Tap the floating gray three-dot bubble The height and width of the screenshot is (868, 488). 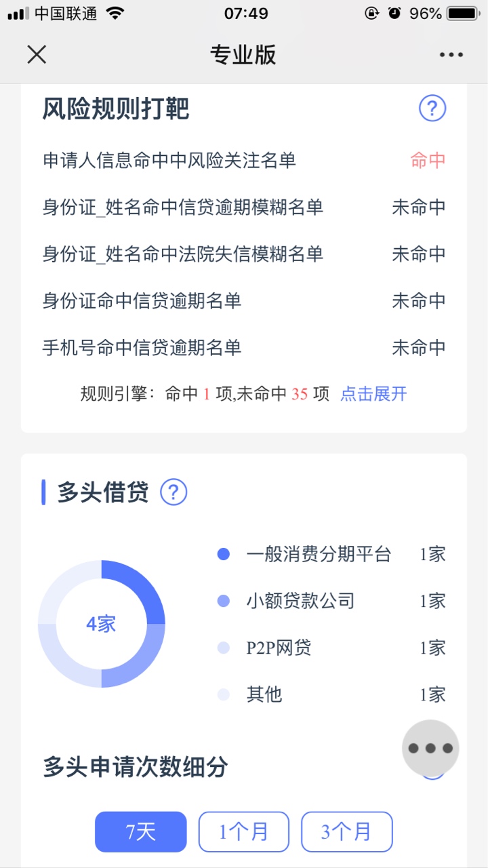(430, 748)
